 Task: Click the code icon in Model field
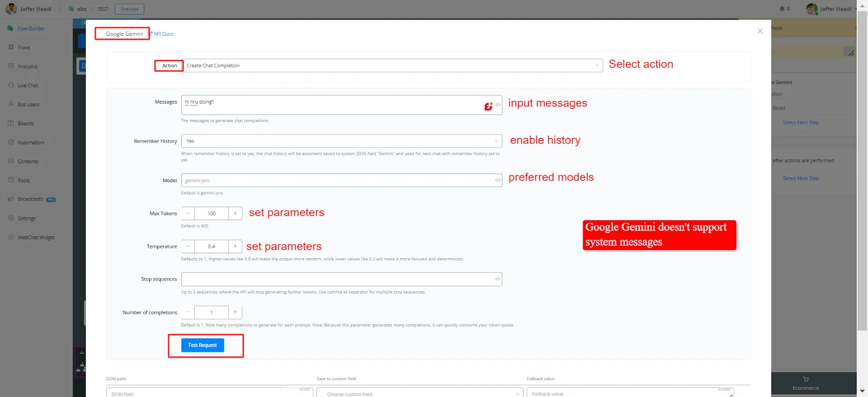click(498, 180)
